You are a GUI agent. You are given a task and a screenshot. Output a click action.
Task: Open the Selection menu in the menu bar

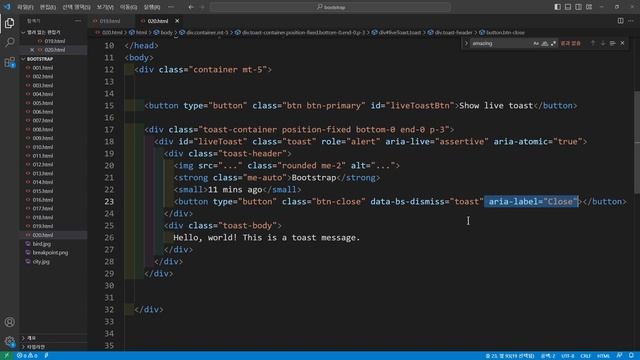76,7
